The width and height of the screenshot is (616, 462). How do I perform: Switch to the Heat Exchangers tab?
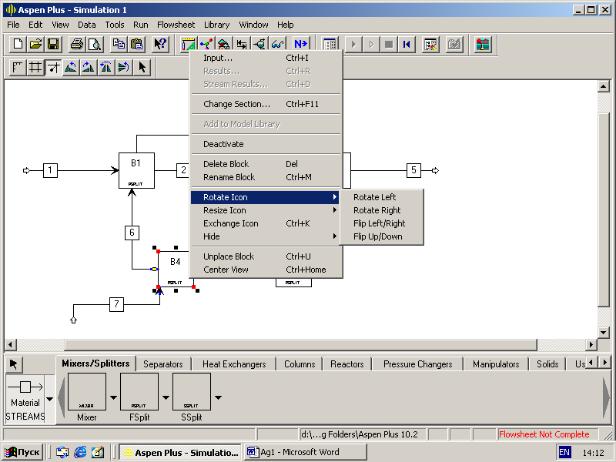[x=234, y=364]
